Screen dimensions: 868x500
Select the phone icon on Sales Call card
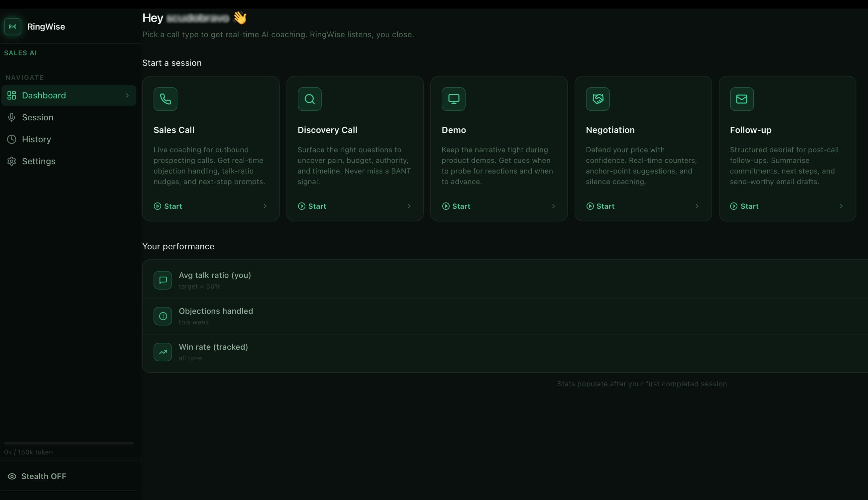(165, 99)
